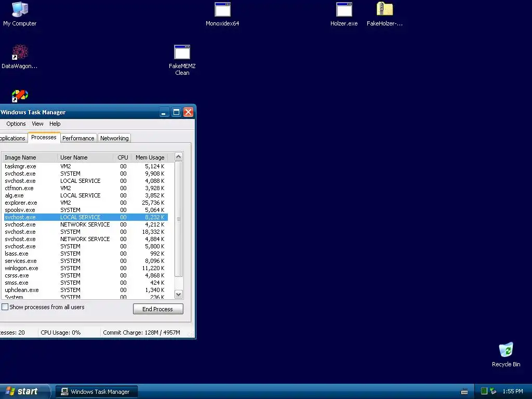Enable Show processes from all users checkbox
The height and width of the screenshot is (399, 532).
(5, 307)
